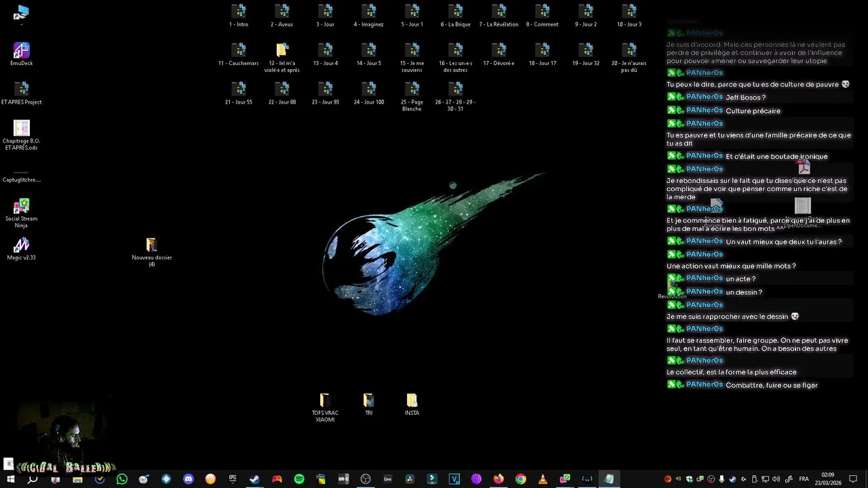Open Firefox from the taskbar

pos(498,479)
